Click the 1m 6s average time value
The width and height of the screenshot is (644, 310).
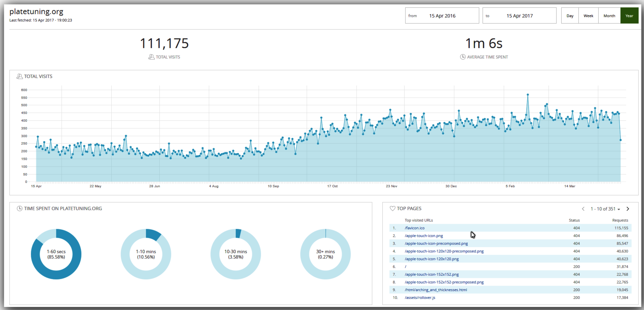484,43
